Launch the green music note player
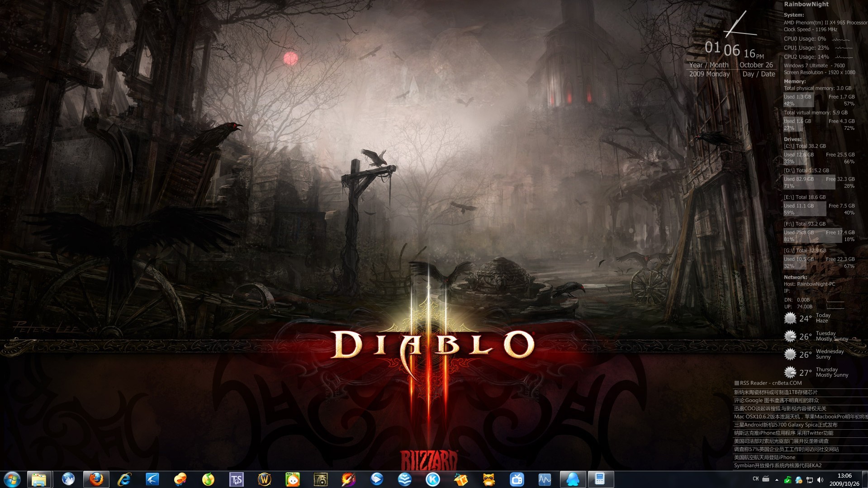 pos(208,479)
